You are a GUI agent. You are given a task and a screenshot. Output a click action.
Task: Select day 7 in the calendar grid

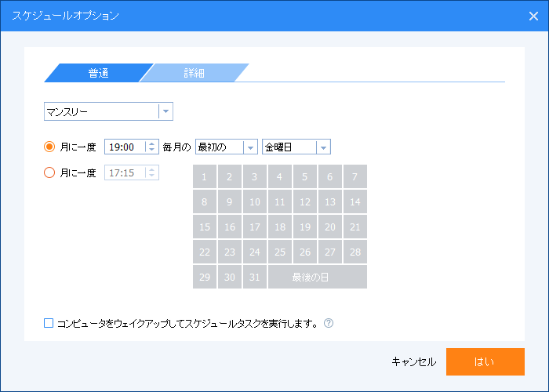(355, 176)
